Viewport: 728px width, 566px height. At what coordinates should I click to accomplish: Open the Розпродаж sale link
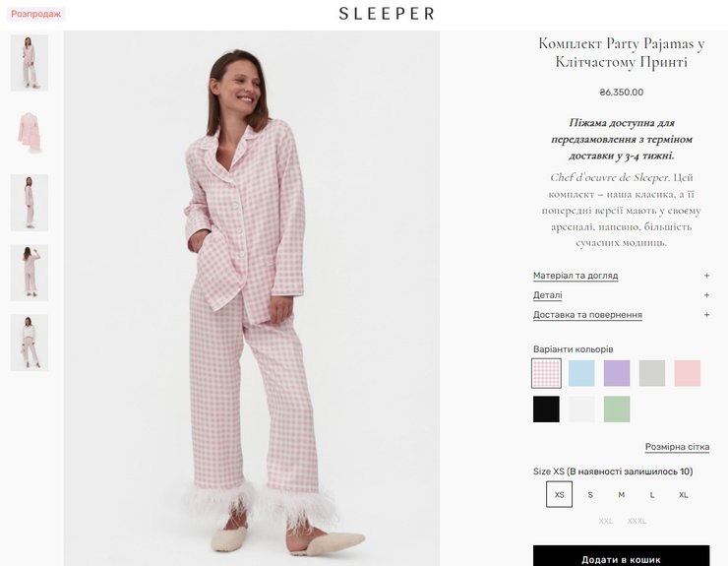[x=36, y=15]
